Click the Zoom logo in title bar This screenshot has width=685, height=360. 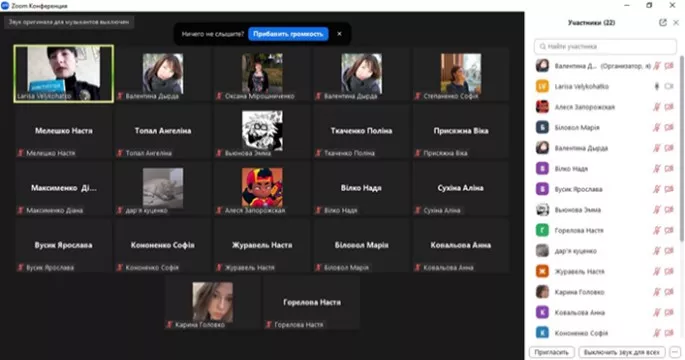(5, 6)
